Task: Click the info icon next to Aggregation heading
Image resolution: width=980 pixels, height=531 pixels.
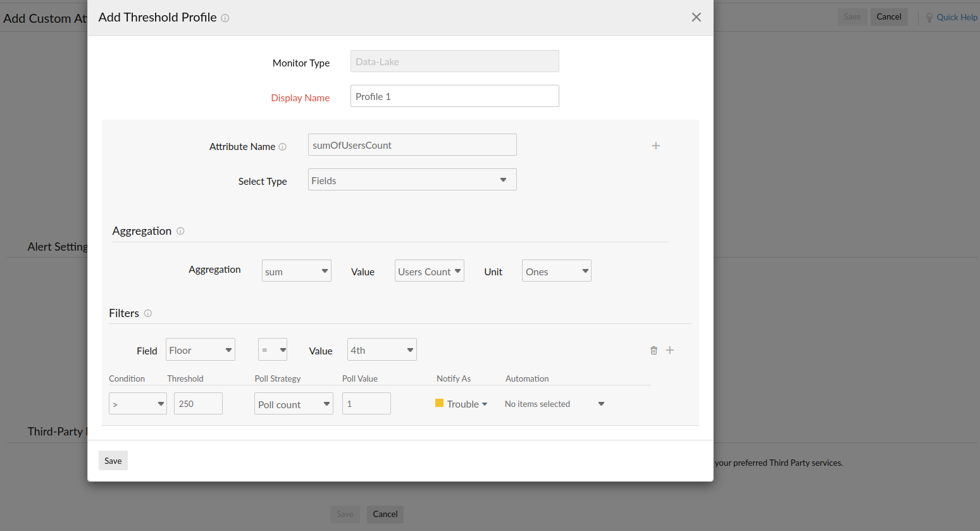Action: tap(180, 231)
